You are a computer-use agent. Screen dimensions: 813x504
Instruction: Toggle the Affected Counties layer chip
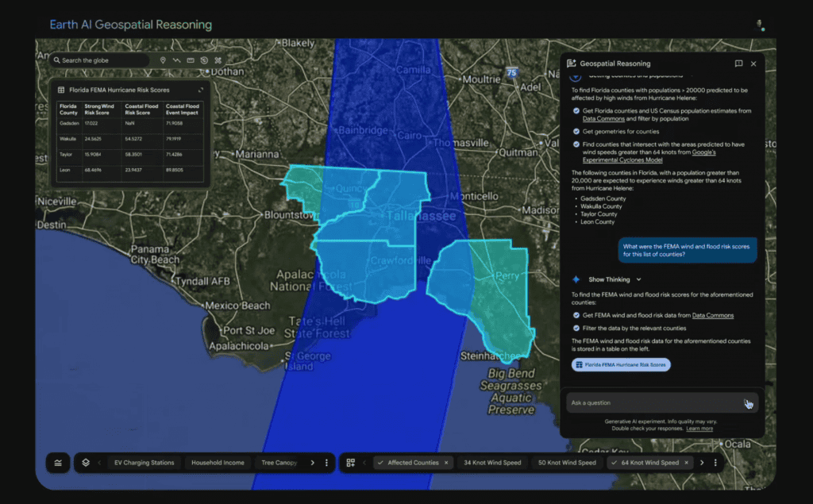[413, 463]
